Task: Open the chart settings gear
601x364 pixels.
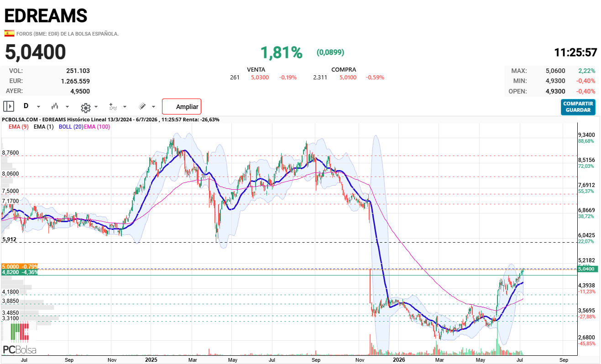Action: [x=85, y=108]
